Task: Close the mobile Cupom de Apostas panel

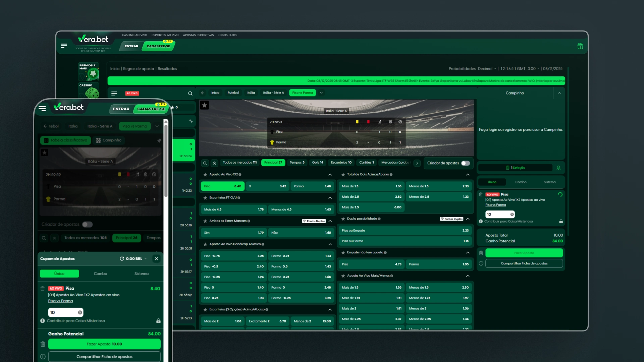Action: tap(156, 259)
